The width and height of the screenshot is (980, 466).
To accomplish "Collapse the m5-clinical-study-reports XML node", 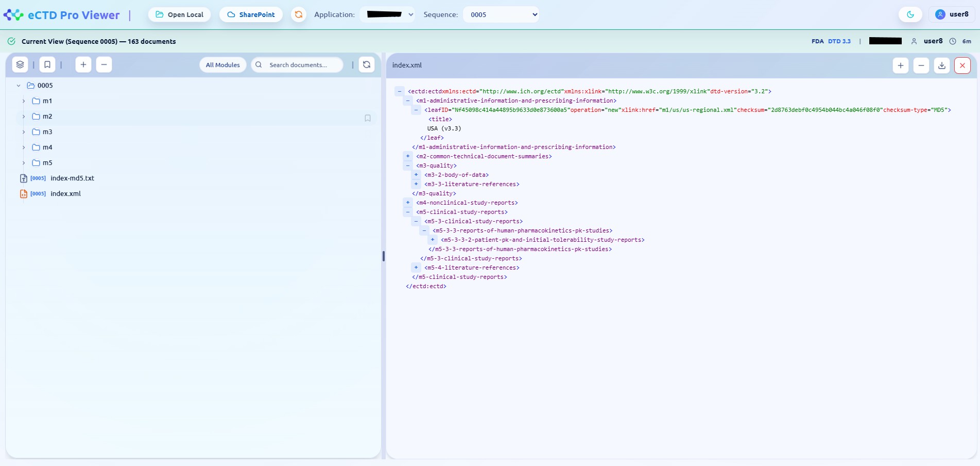I will (x=408, y=212).
